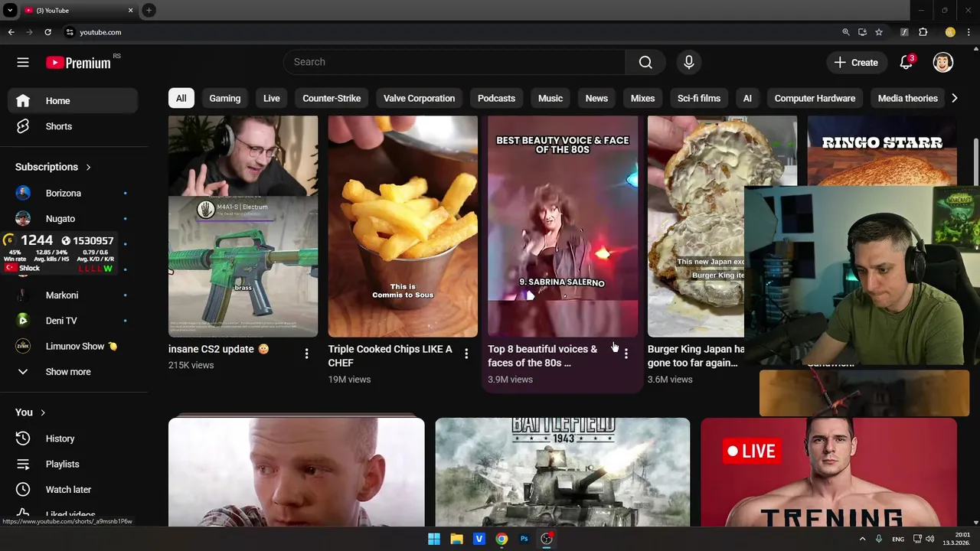Open Photoshop from the taskbar
This screenshot has width=980, height=551.
[x=524, y=539]
